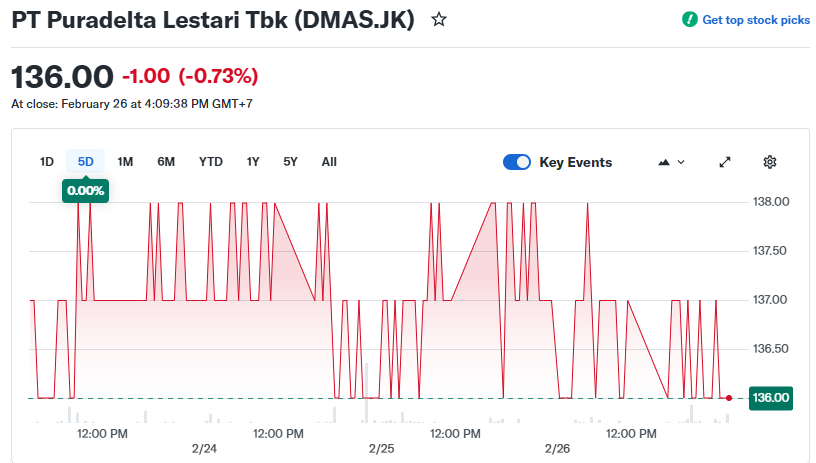Open the Get top stock picks link

pyautogui.click(x=756, y=20)
